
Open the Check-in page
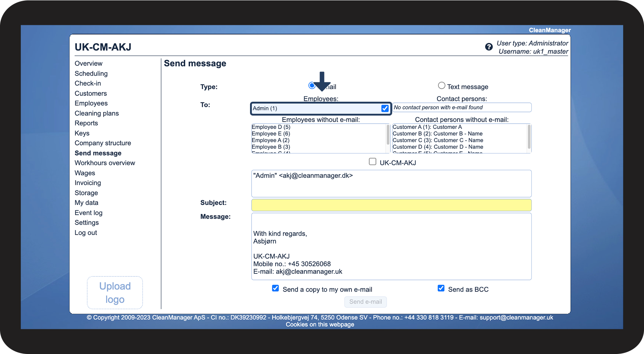click(88, 83)
